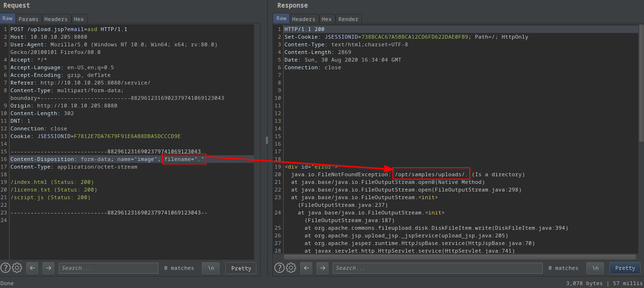Open Response search settings gear
Viewport: 644px width, 288px height.
[x=291, y=268]
